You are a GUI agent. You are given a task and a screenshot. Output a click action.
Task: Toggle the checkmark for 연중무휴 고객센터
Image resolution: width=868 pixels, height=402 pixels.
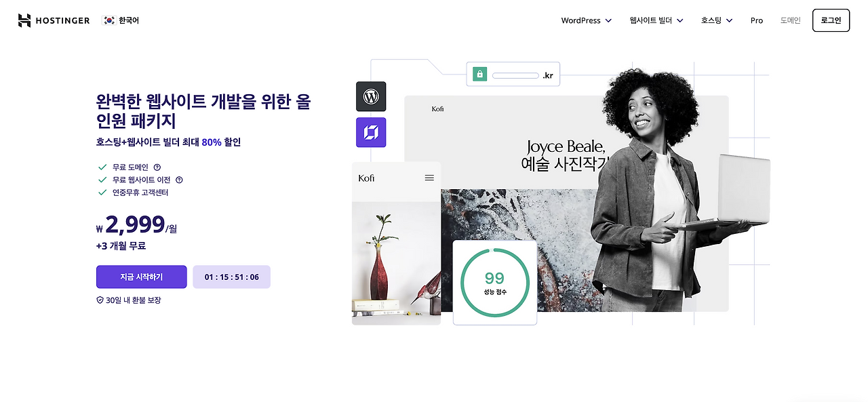pyautogui.click(x=102, y=193)
